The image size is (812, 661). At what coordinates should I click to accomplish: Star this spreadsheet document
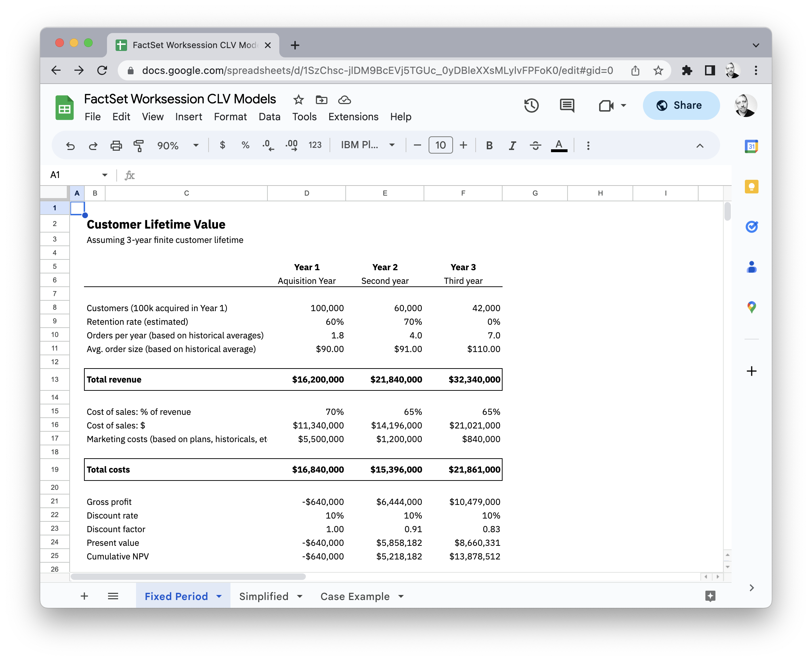pos(298,100)
